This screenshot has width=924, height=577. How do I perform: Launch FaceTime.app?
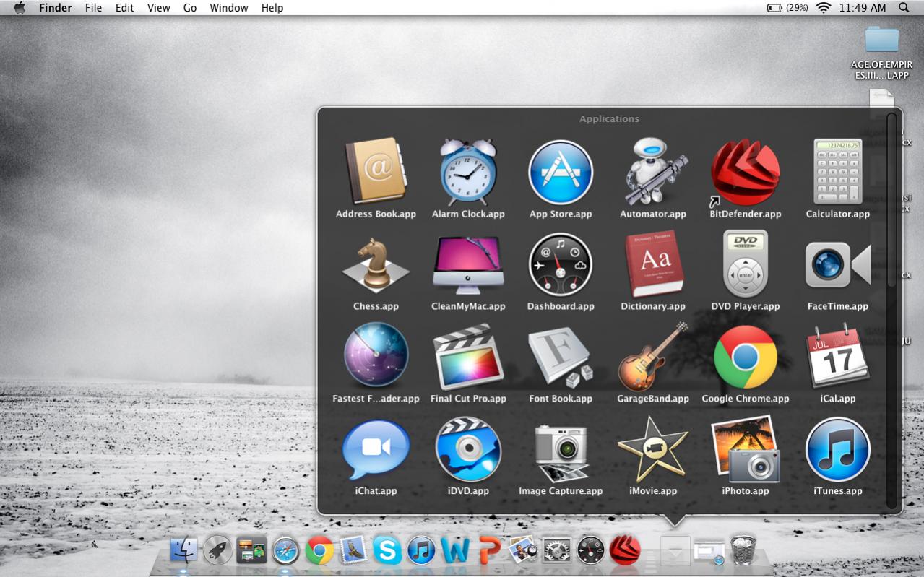coord(838,265)
